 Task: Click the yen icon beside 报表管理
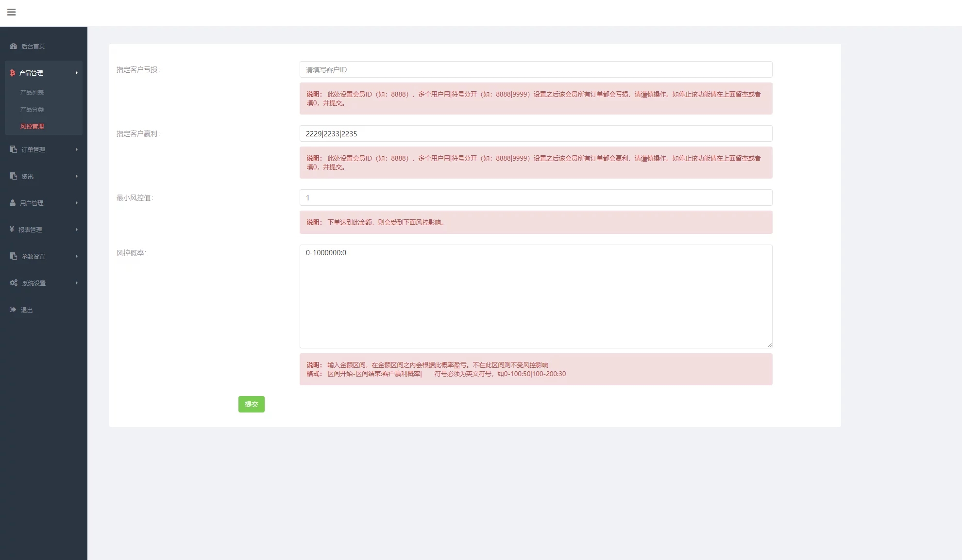(12, 229)
